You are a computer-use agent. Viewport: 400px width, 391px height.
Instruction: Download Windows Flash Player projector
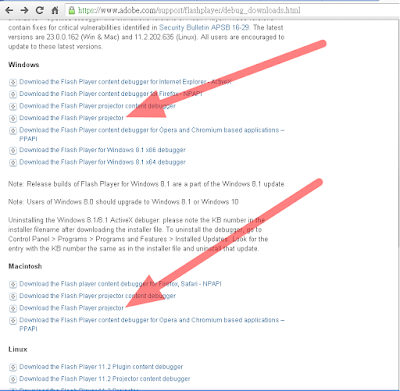(71, 118)
